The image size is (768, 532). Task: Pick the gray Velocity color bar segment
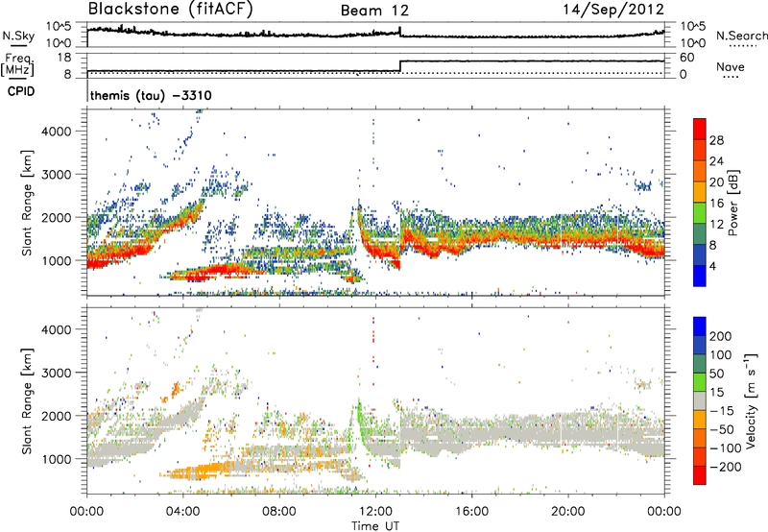[700, 400]
